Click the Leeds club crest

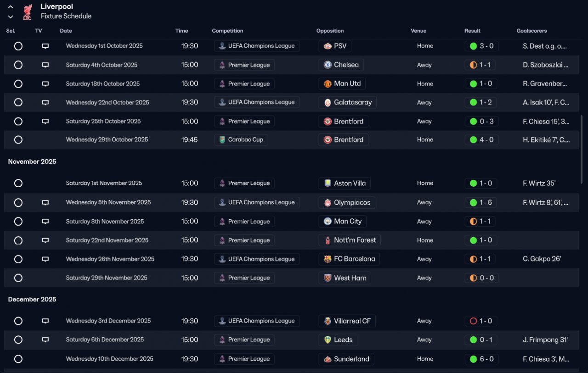point(328,340)
